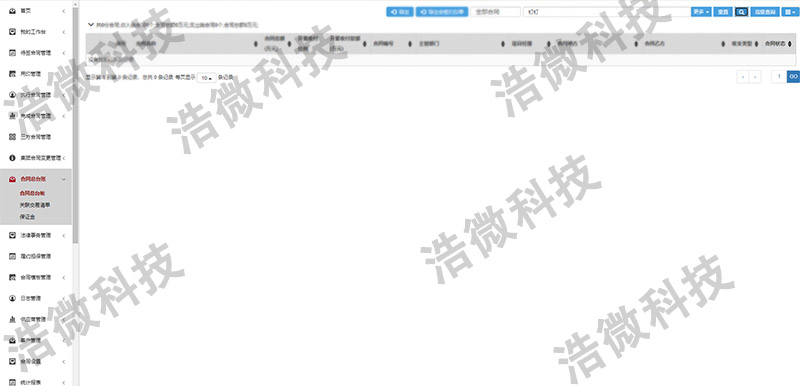800x386 pixels.
Task: Open the 更多 dropdown button
Action: (701, 12)
